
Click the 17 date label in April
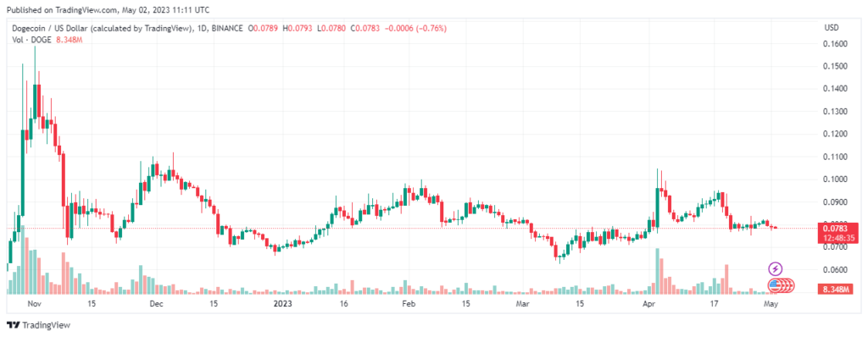coord(714,304)
